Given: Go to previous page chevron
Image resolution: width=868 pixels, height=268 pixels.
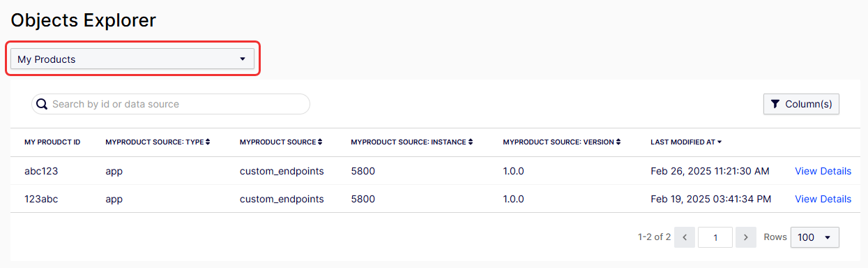Looking at the screenshot, I should pos(685,237).
